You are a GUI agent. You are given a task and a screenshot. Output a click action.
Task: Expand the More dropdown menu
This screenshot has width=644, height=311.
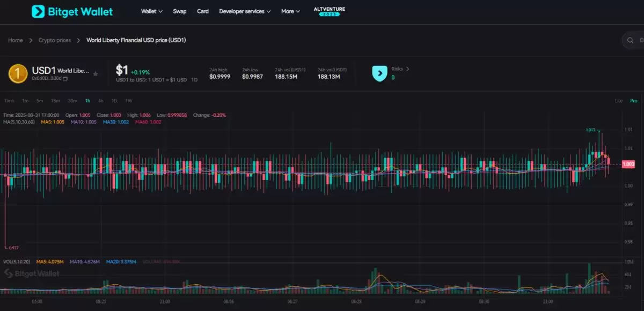coord(290,11)
